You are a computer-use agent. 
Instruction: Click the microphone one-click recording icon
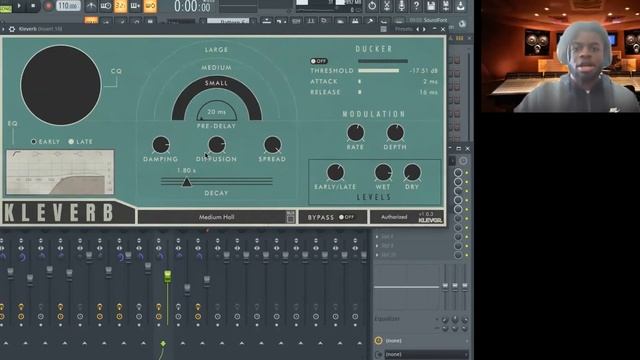(401, 6)
